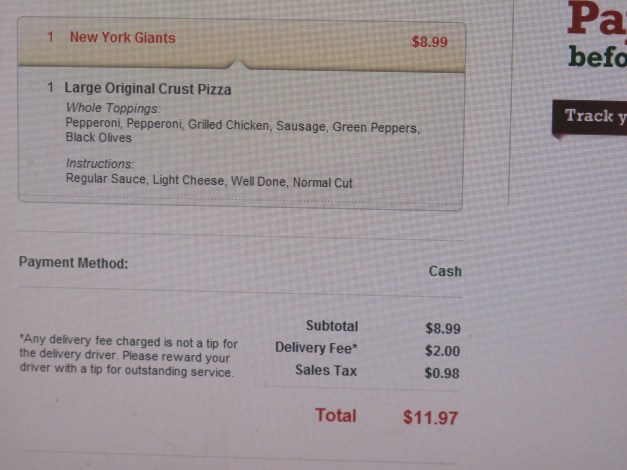Click the $8.99 price in order header
Viewport: 627px width, 470px height.
pyautogui.click(x=430, y=42)
